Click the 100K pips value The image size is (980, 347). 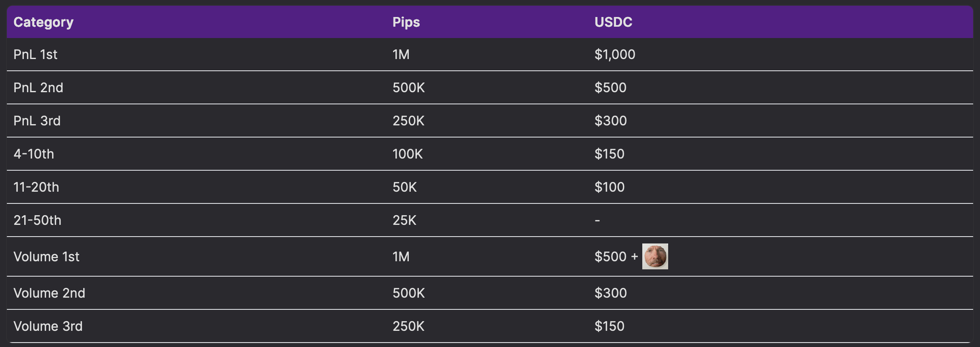[408, 154]
